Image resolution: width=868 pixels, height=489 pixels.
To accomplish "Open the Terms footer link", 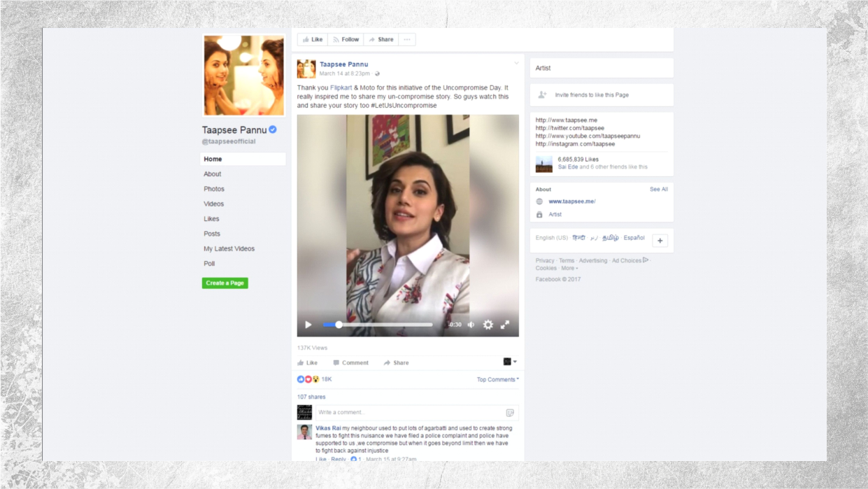I will 567,261.
